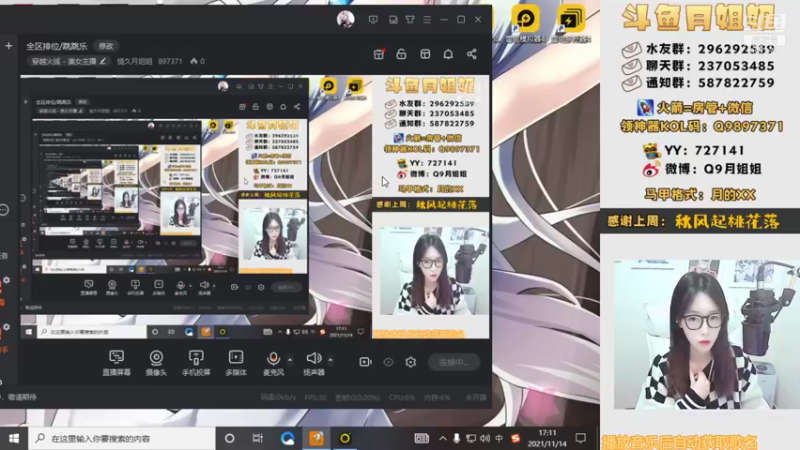
Task: Mute the 麦克风 microphone
Action: (x=273, y=363)
